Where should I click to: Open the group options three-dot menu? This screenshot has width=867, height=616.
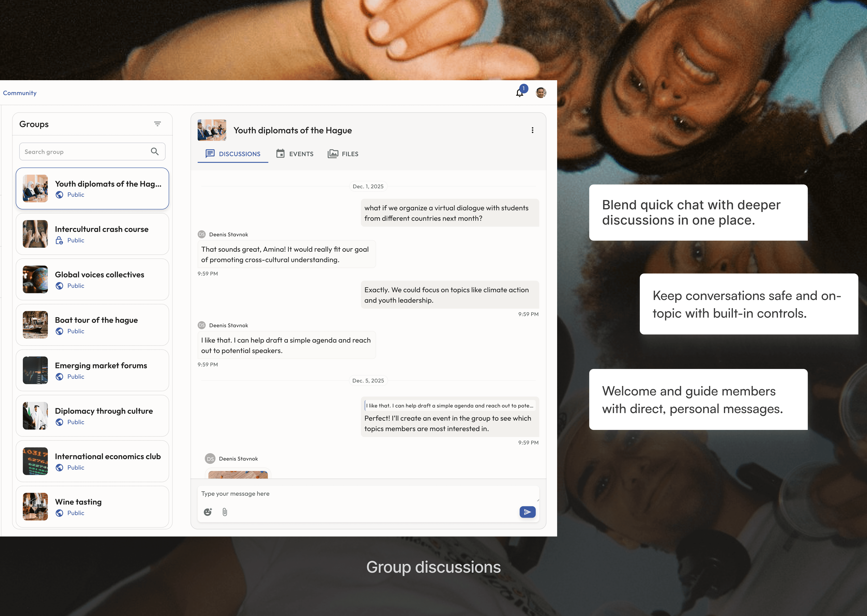[x=533, y=131]
